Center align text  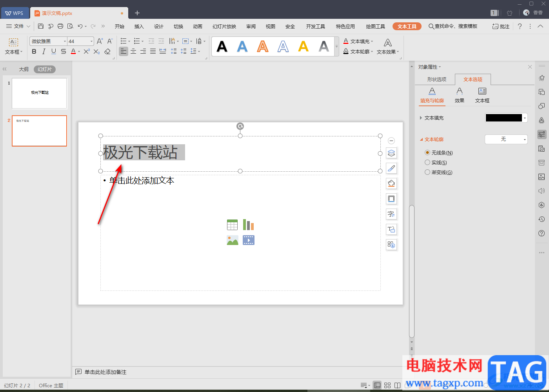(x=133, y=51)
